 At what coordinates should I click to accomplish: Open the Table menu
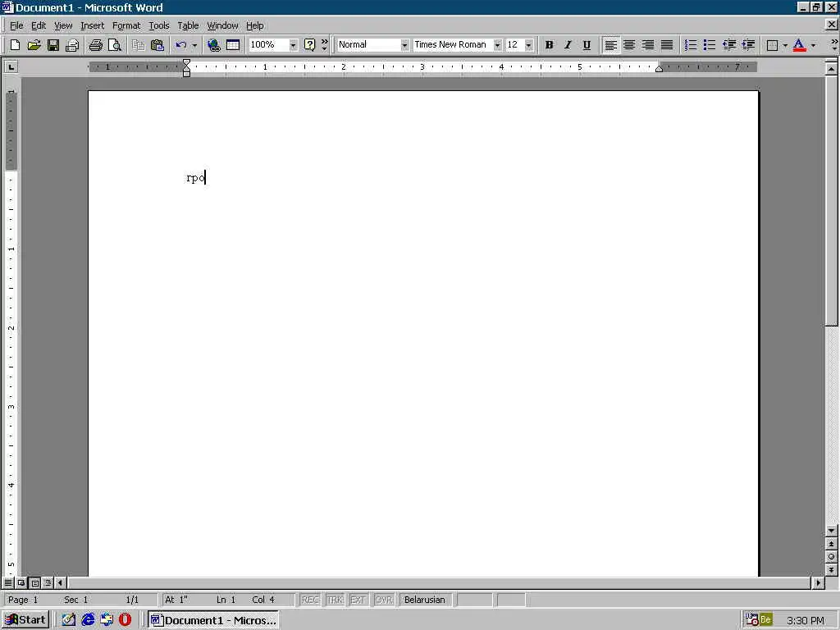[x=188, y=25]
